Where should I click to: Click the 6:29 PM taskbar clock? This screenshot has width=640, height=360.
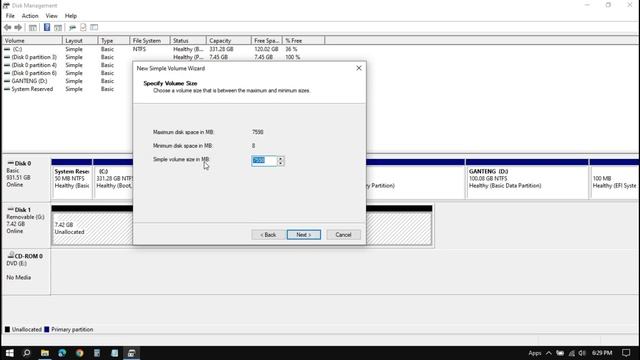pos(602,353)
